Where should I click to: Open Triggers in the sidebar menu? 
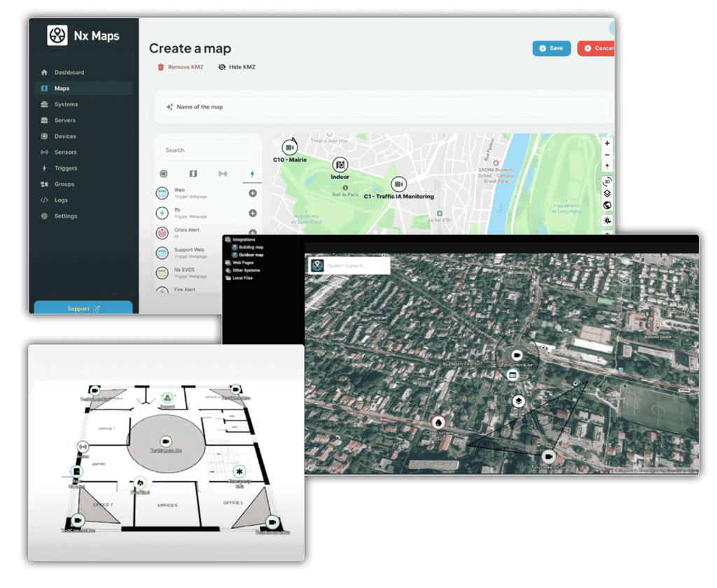click(x=66, y=168)
